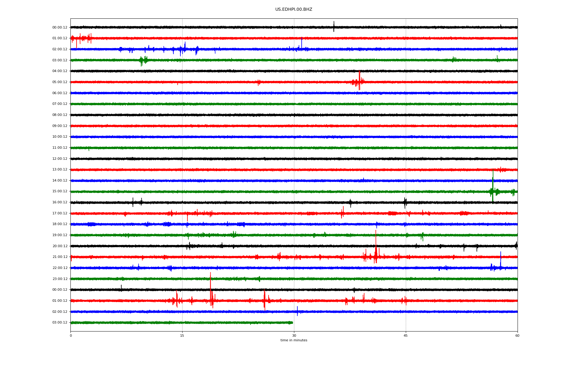This screenshot has height=368, width=588.
Task: Click the x-axis tick label 0
Action: (x=71, y=336)
